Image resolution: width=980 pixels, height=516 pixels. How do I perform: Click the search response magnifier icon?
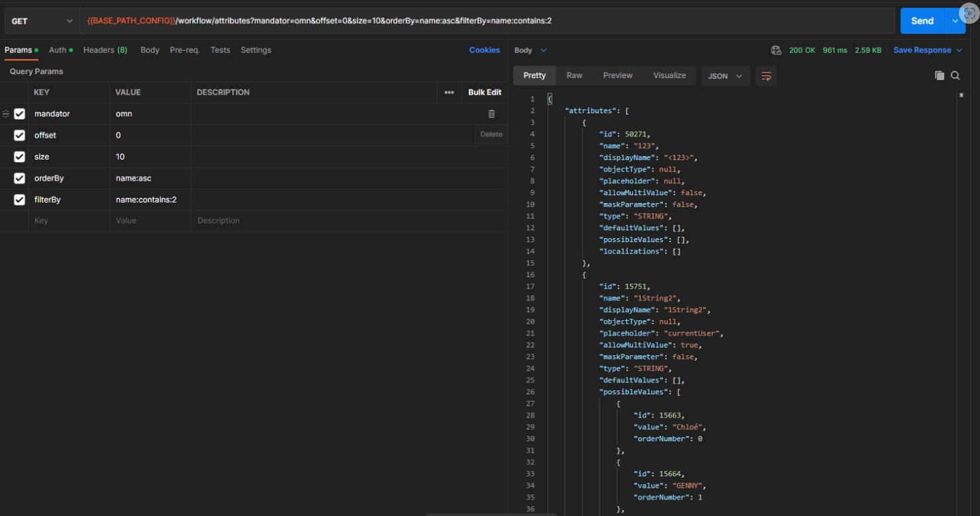pos(955,75)
